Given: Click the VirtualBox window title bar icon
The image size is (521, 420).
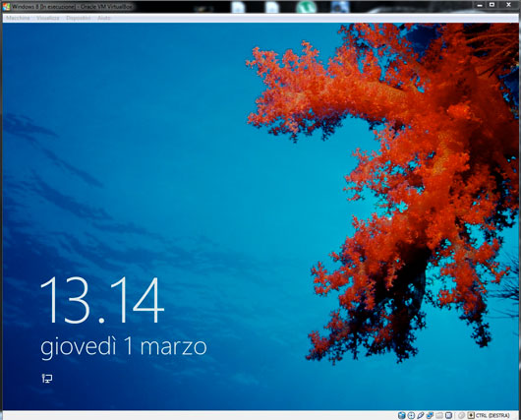Looking at the screenshot, I should (x=6, y=6).
